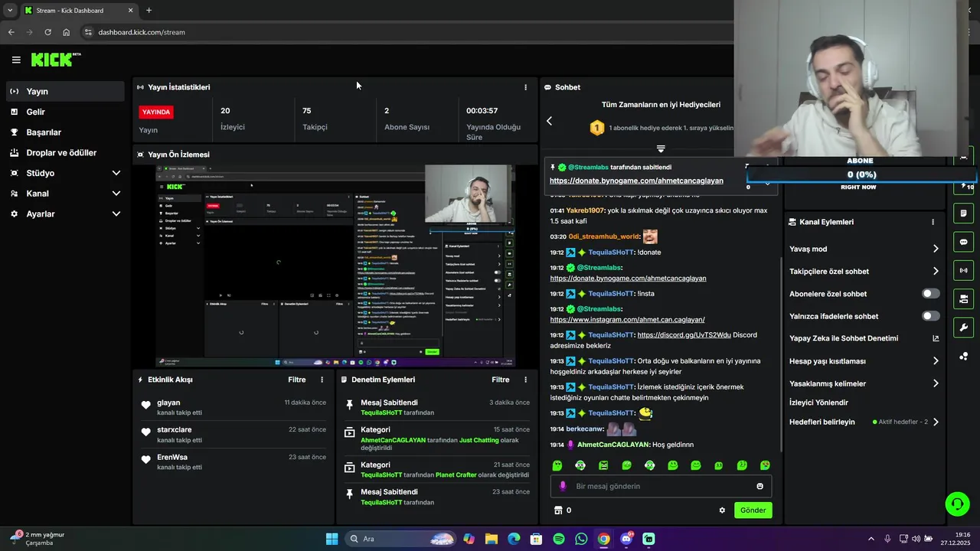Click the lightning icon in right rail

(964, 186)
